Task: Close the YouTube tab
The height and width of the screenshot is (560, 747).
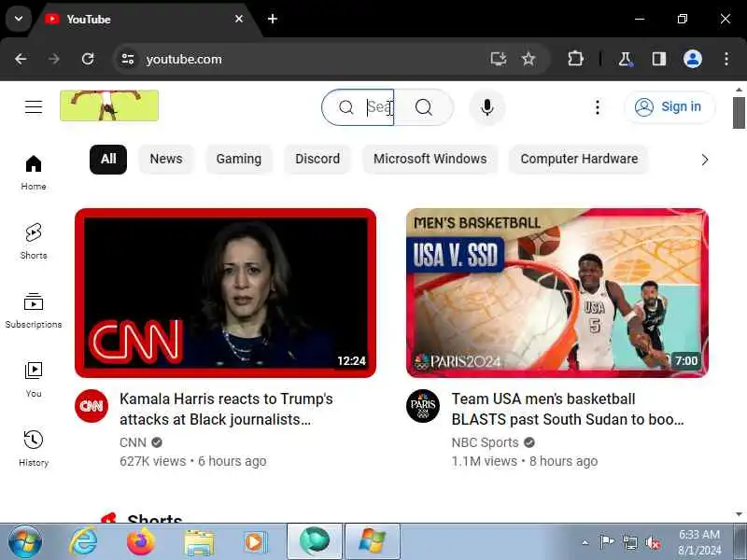Action: 239,19
